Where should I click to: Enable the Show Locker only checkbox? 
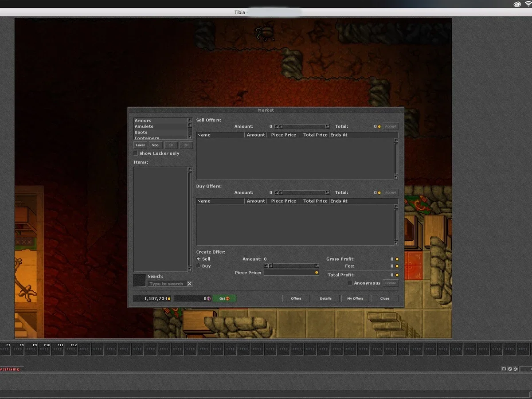[136, 153]
